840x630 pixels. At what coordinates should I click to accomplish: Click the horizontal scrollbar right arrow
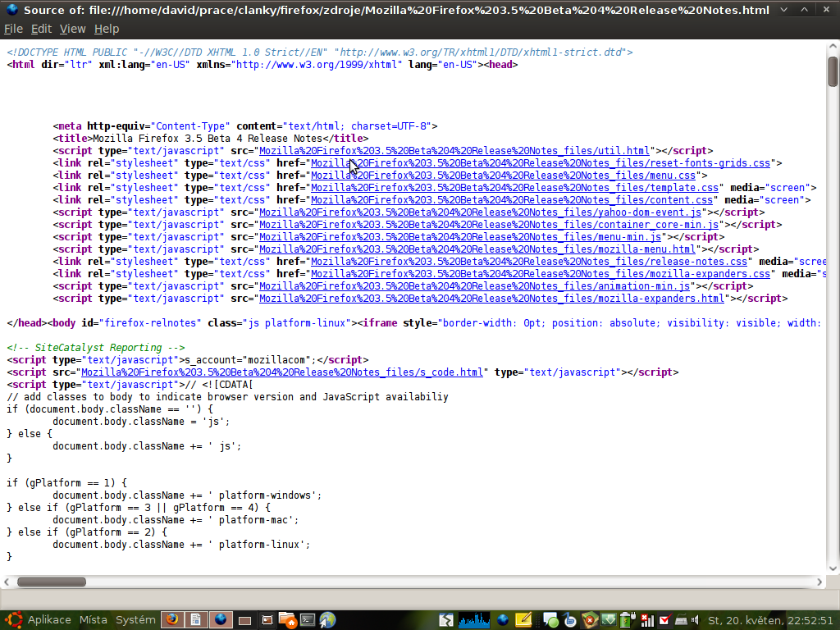pos(819,582)
